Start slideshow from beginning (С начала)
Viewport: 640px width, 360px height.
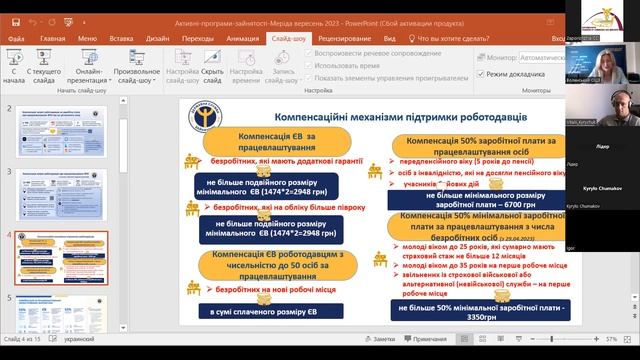(14, 66)
